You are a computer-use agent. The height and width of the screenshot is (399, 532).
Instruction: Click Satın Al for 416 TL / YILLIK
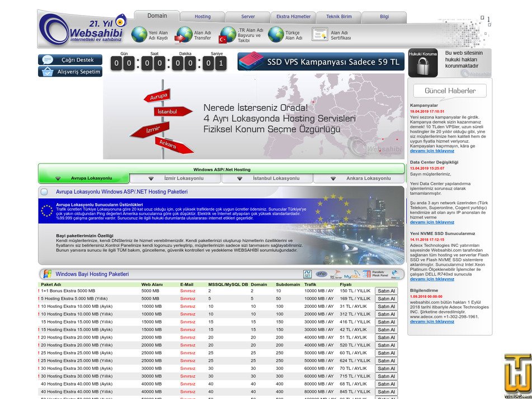point(386,322)
